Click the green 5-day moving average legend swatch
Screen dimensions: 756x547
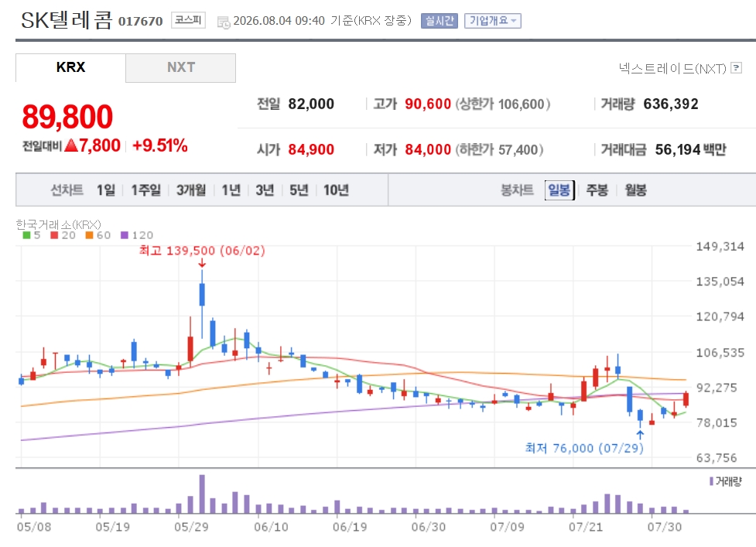click(26, 235)
